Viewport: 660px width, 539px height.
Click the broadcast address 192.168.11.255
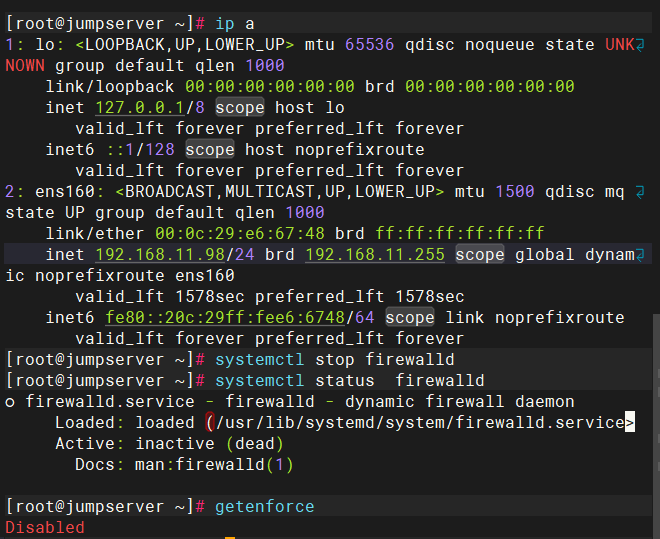pyautogui.click(x=375, y=255)
